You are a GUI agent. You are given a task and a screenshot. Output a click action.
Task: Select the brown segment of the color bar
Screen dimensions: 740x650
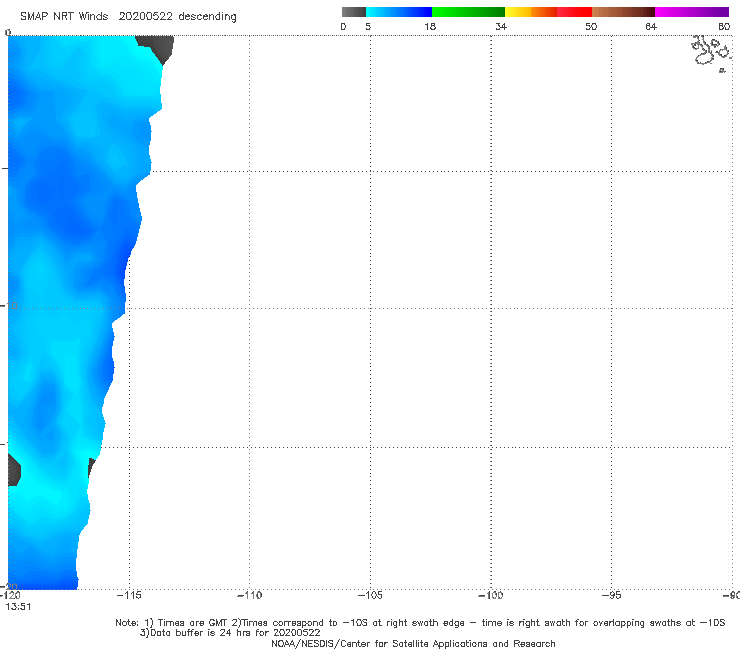coord(623,12)
